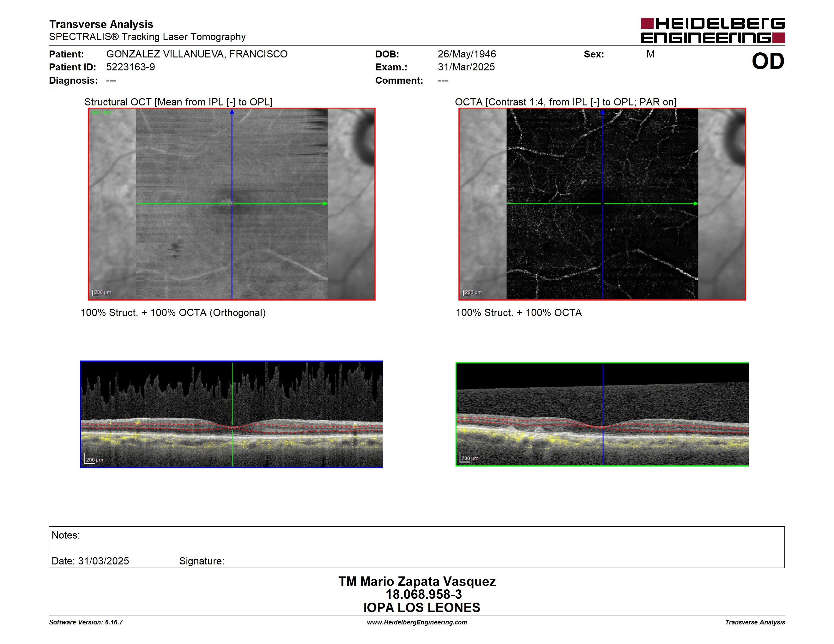Screen dimensions: 834x644
Task: Click the Heidelberg Engineering logo
Action: [x=713, y=31]
